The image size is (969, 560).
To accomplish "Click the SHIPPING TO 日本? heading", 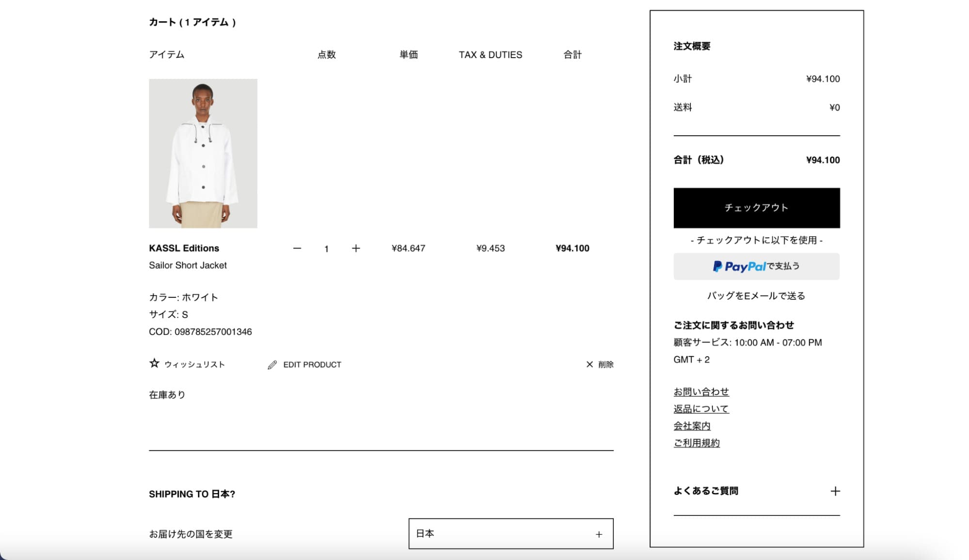I will (192, 494).
